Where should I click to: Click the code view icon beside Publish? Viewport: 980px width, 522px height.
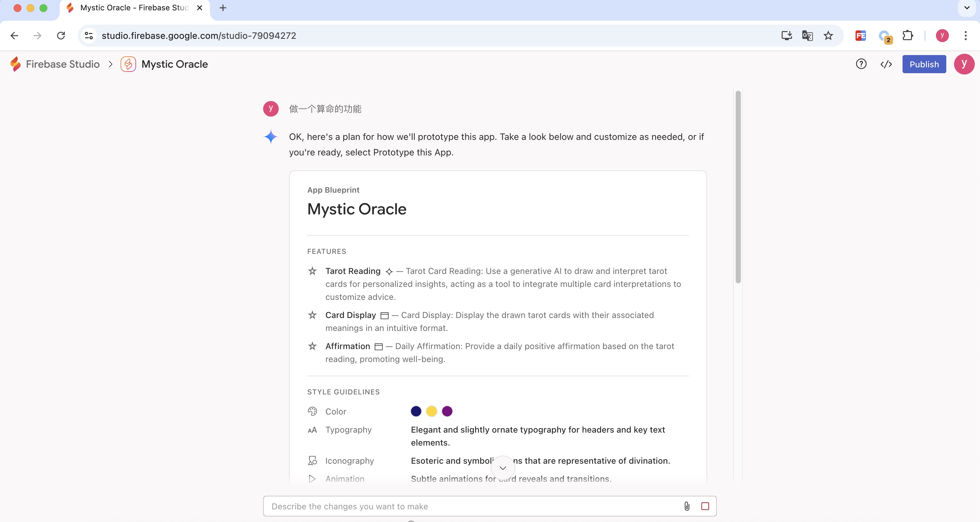coord(886,64)
